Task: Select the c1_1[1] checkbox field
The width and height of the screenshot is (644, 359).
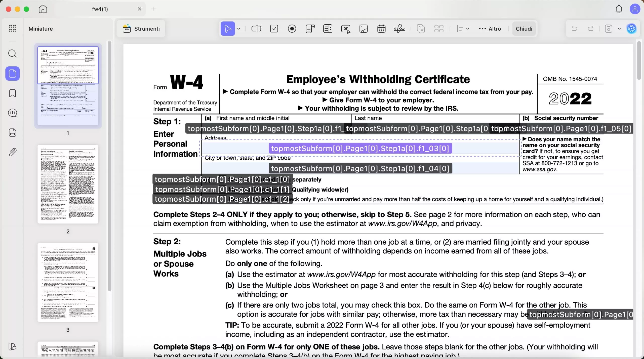Action: pyautogui.click(x=222, y=189)
